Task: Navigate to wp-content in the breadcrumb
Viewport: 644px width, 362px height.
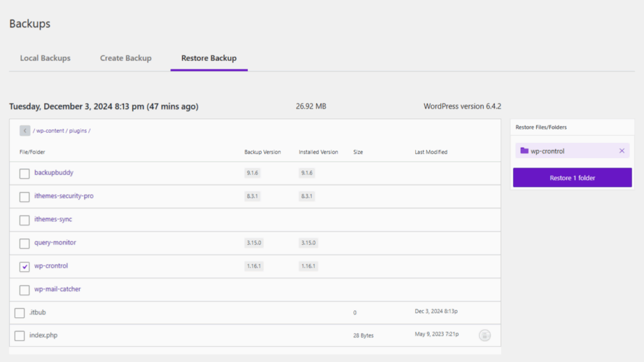Action: 50,131
